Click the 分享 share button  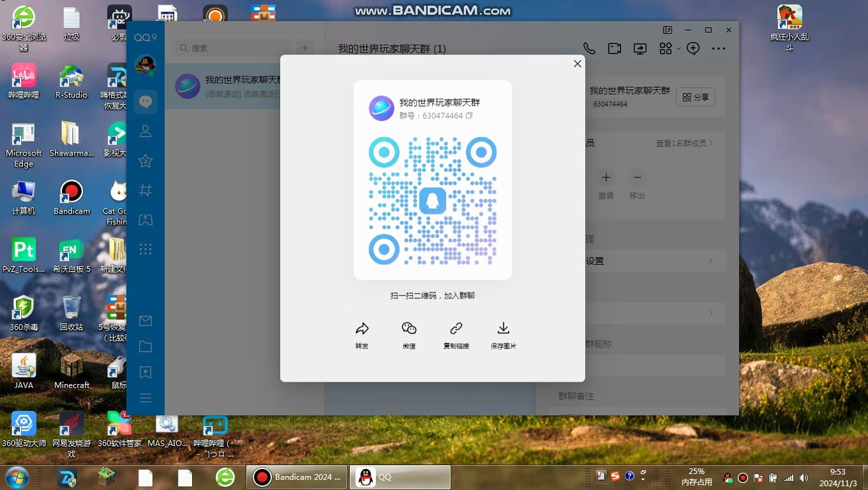coord(696,97)
